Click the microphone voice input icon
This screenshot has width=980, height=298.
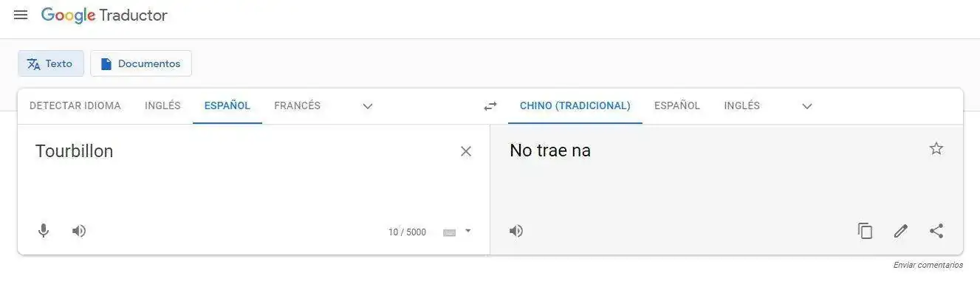44,231
